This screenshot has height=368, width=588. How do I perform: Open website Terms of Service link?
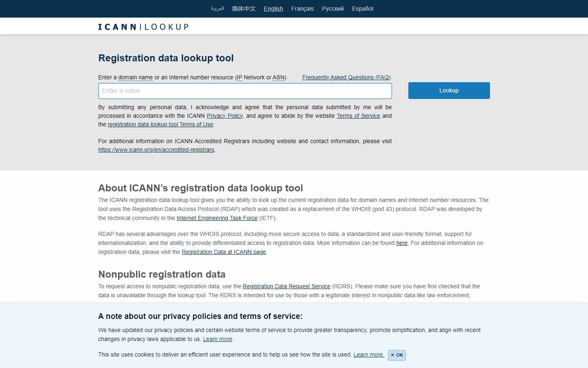click(x=358, y=116)
